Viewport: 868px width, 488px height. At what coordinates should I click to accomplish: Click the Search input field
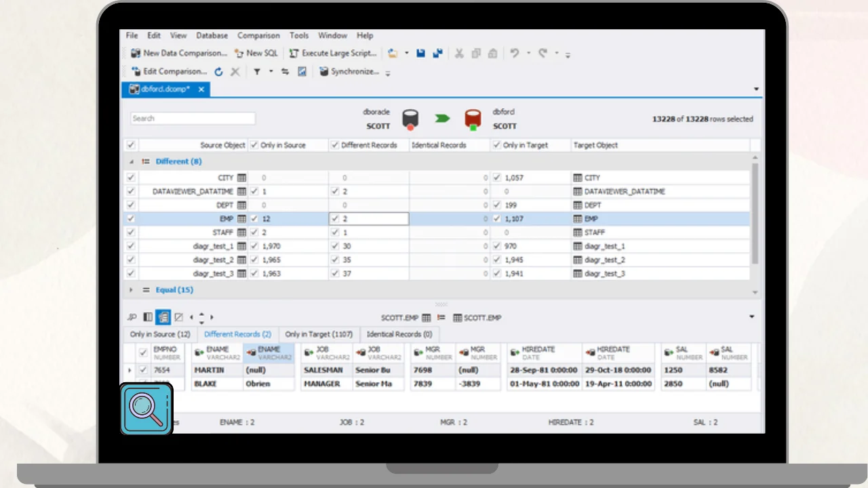coord(193,119)
